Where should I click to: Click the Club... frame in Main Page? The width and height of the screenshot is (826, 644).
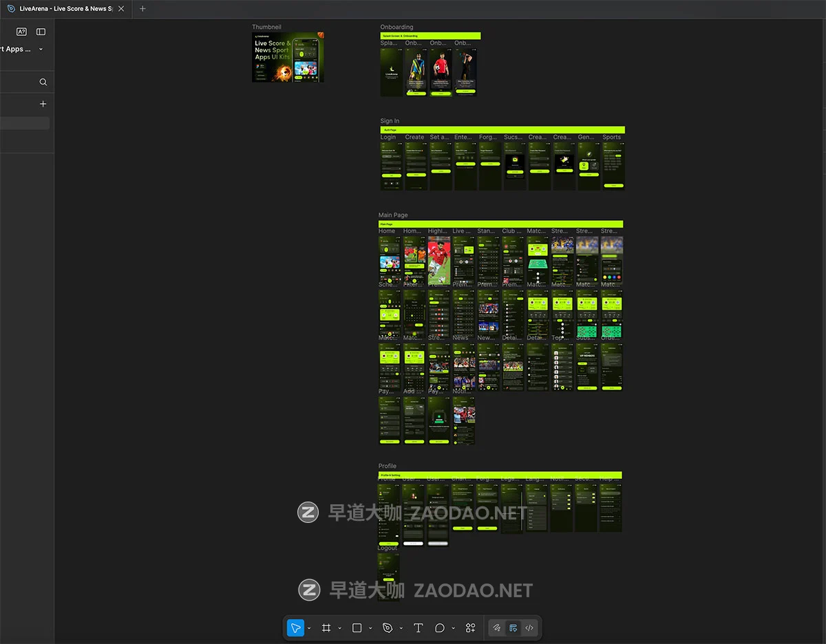point(513,260)
